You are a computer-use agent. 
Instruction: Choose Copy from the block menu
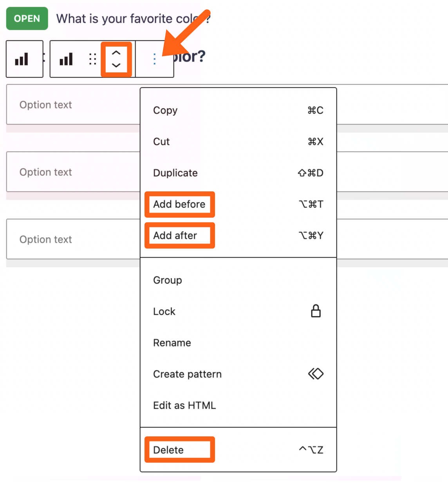[x=165, y=110]
